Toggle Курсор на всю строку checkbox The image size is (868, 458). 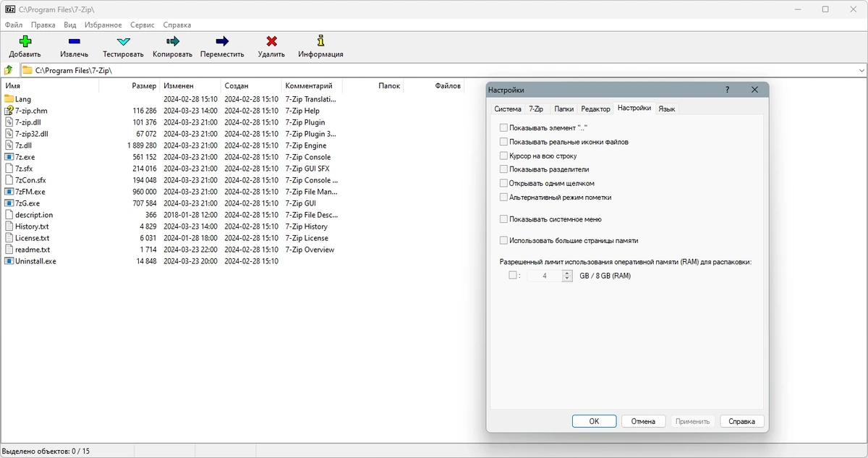[x=503, y=156]
